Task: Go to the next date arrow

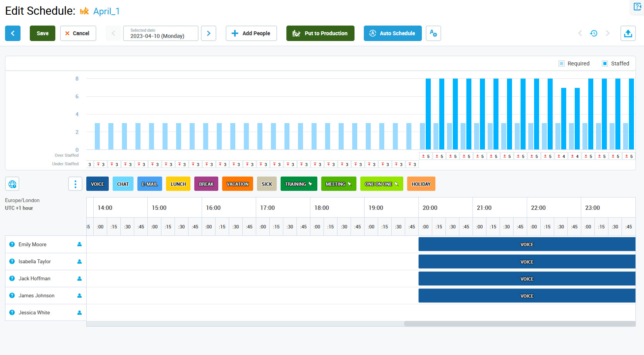Action: pyautogui.click(x=209, y=33)
